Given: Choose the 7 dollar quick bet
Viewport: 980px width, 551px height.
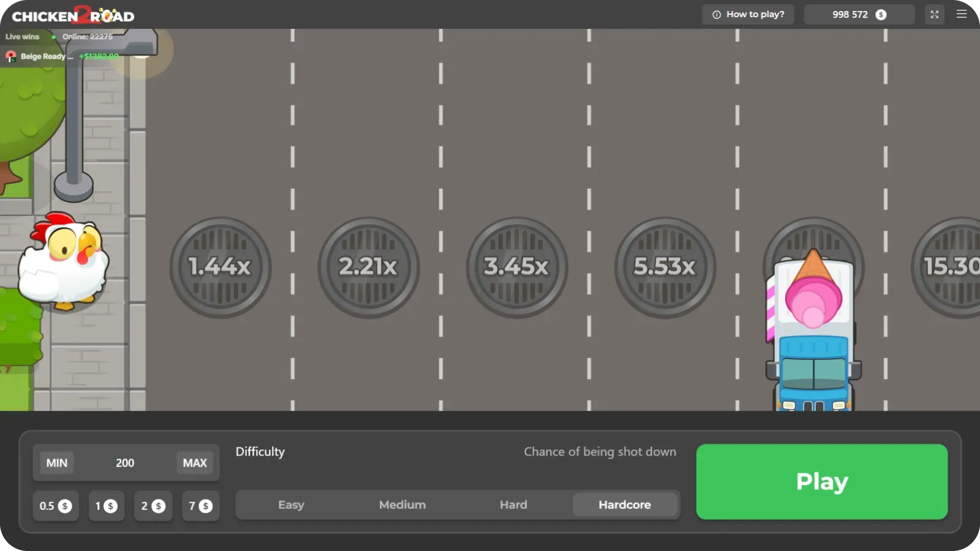Looking at the screenshot, I should click(200, 506).
